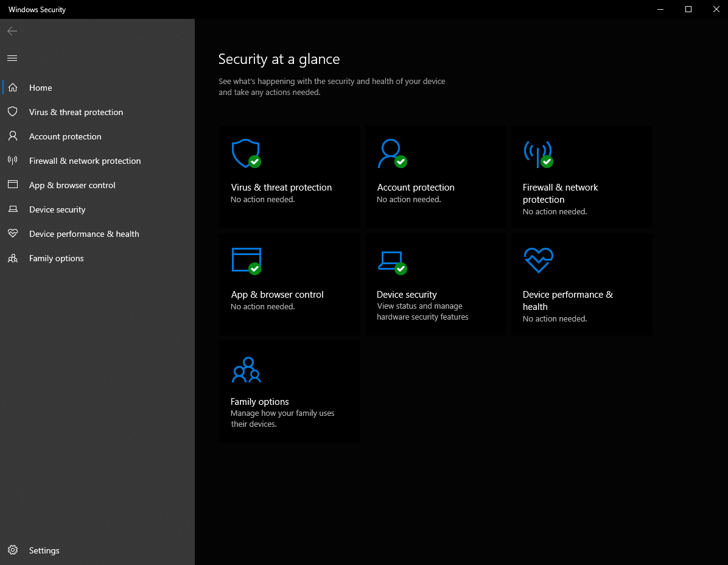
Task: Click the Device performance heart tile icon
Action: click(538, 260)
